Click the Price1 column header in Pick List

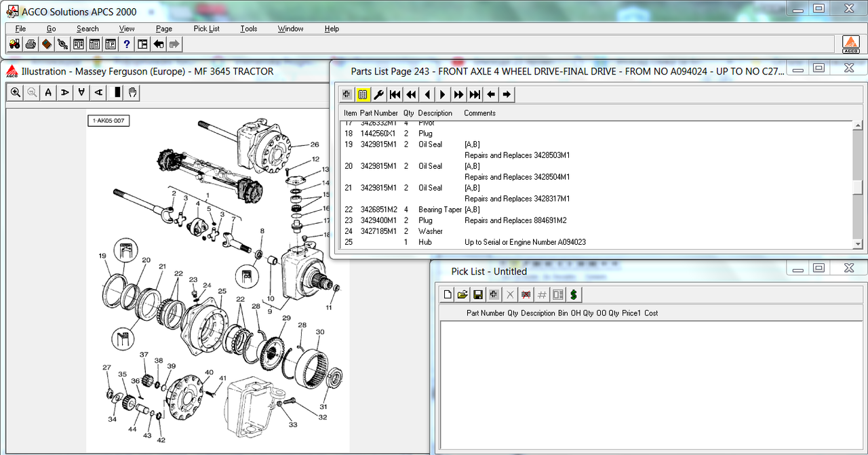(x=631, y=313)
